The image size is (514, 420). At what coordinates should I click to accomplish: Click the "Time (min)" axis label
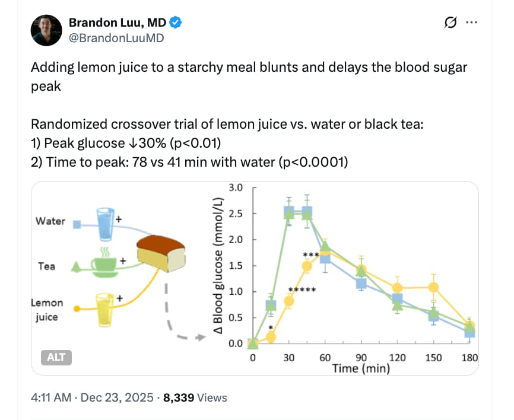tap(361, 368)
